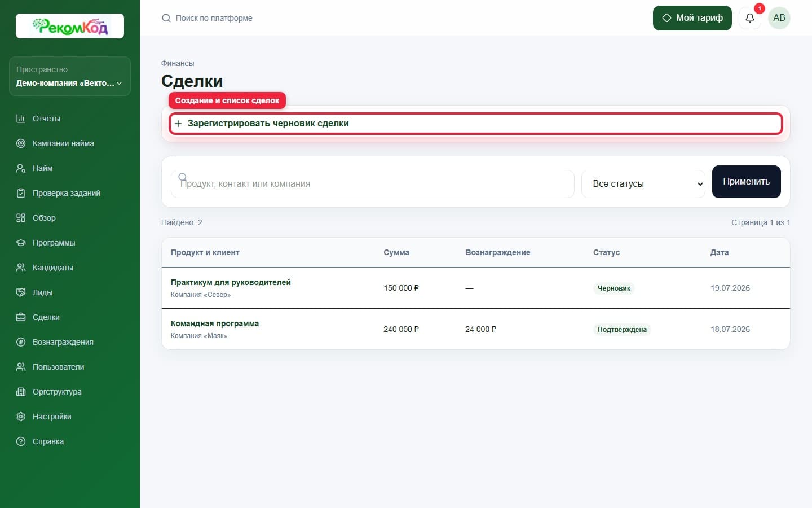Viewport: 812px width, 508px height.
Task: Click the date 19.07.2026
Action: pyautogui.click(x=730, y=288)
